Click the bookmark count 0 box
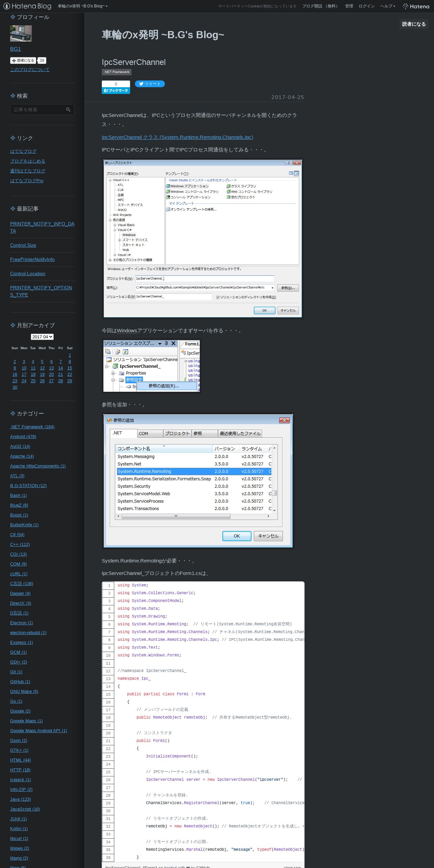434x868 pixels. [x=116, y=84]
